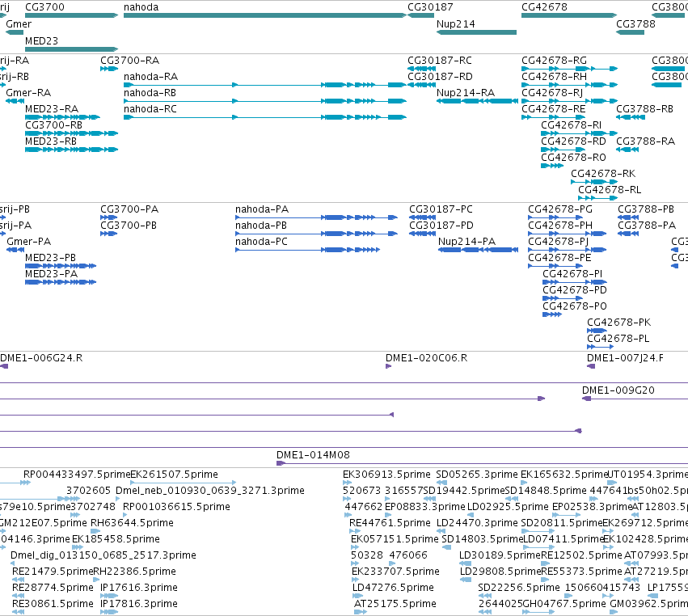Select the Gmer gene feature
Screen dimensions: 688x616
(15, 32)
